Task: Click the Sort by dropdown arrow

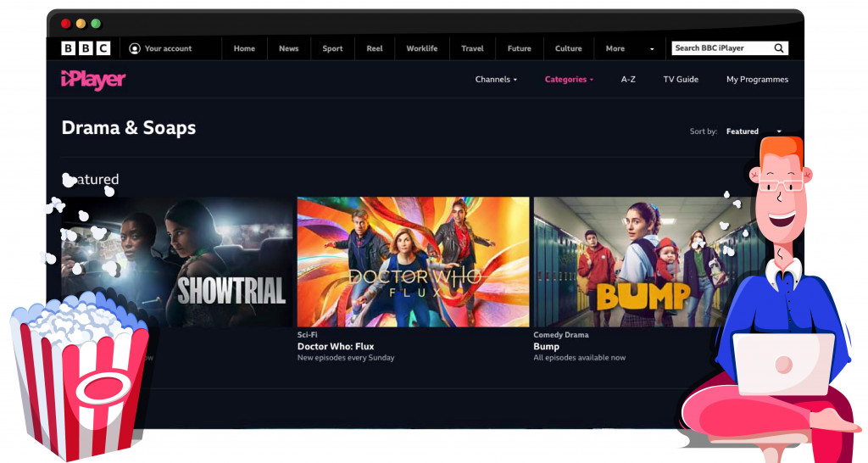Action: (x=779, y=131)
